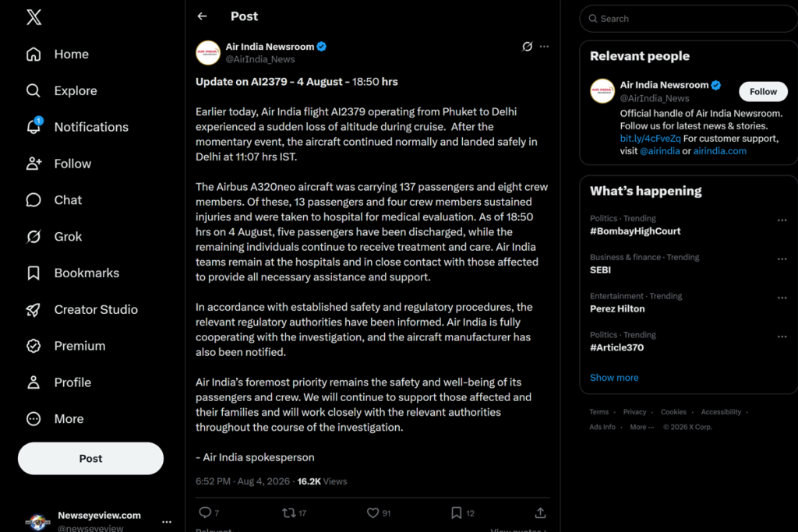Open the bit.ly/4cFveZq link
This screenshot has width=798, height=532.
point(650,139)
